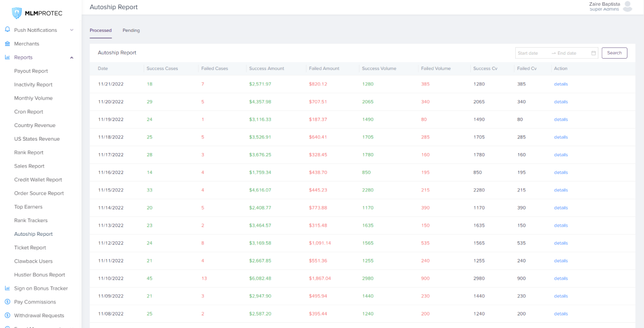Viewport: 644px width, 328px height.
Task: Expand the Push Notifications submenu chevron
Action: [x=72, y=30]
